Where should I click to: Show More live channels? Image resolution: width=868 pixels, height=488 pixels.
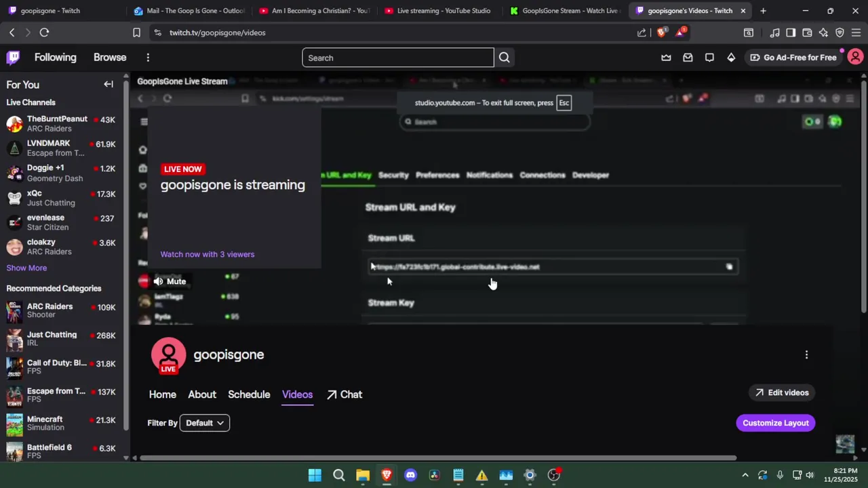pyautogui.click(x=26, y=268)
